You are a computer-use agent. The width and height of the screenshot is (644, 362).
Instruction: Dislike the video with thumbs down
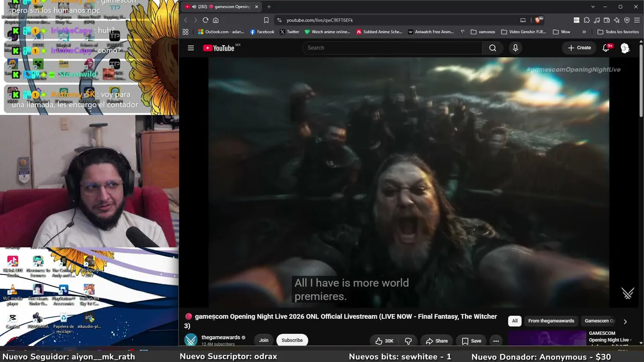408,341
